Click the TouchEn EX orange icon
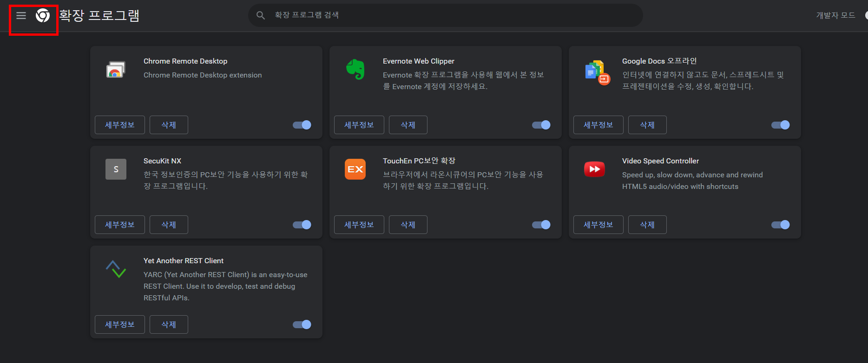Screen dimensions: 868x363 click(355, 169)
